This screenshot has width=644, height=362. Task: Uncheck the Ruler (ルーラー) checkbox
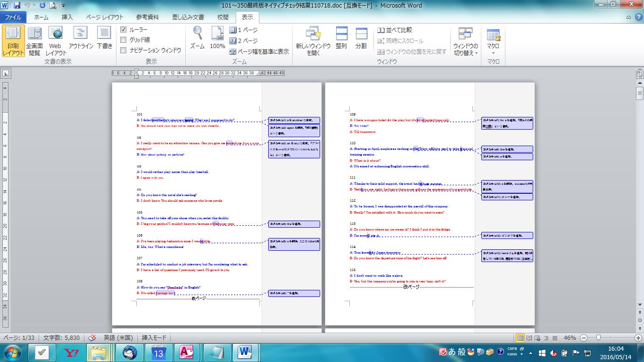coord(124,30)
